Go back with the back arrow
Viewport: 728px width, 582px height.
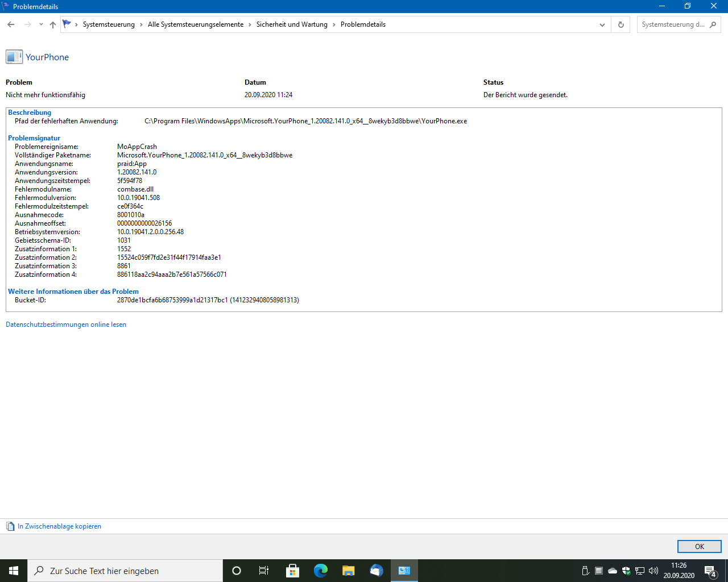point(11,24)
